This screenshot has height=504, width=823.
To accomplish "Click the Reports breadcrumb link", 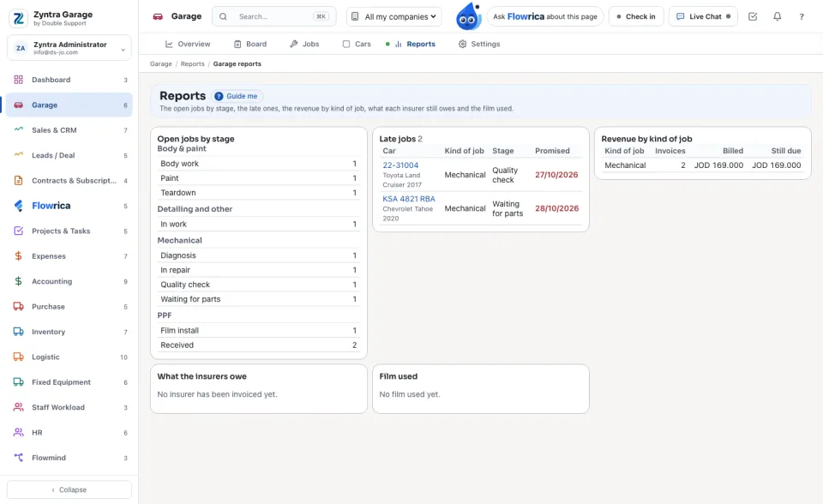I will coord(193,64).
